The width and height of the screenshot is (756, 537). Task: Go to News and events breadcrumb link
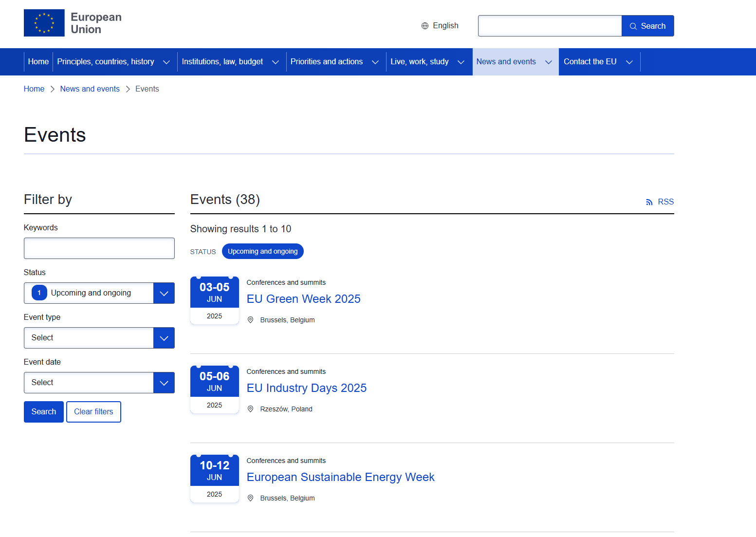pos(90,89)
